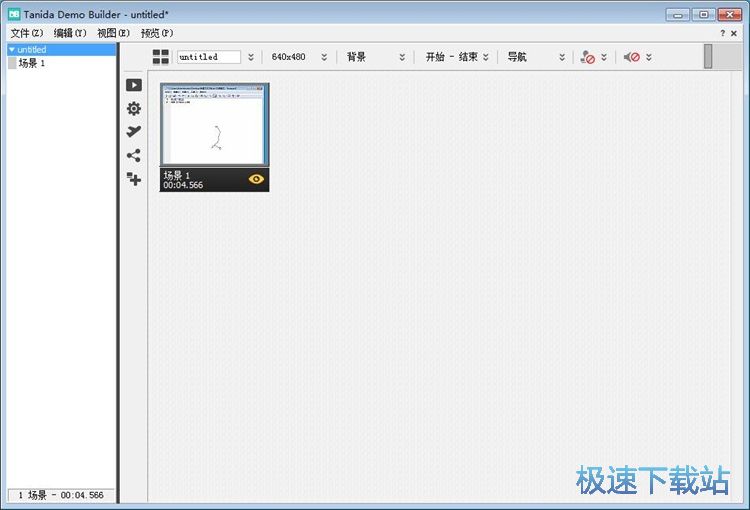Select 场景 1 in the project tree

pos(32,63)
